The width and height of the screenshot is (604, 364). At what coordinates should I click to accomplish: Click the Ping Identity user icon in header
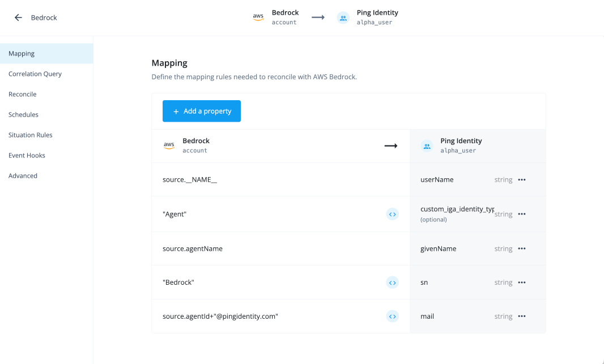point(343,18)
